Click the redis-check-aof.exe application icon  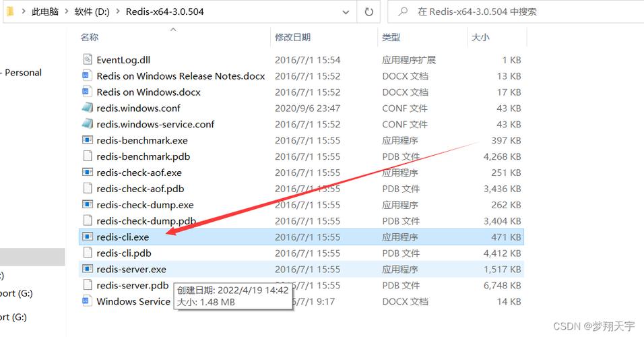pyautogui.click(x=88, y=172)
